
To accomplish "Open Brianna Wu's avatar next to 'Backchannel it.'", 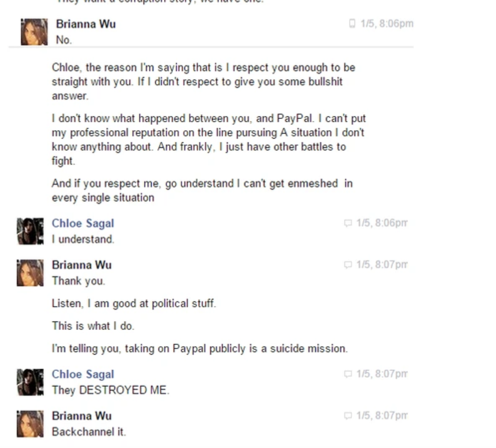I will click(30, 423).
